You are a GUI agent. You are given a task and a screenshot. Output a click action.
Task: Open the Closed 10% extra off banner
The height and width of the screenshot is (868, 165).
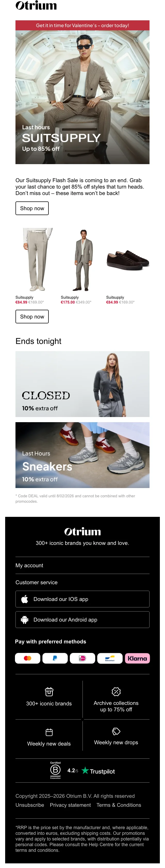pyautogui.click(x=82, y=384)
